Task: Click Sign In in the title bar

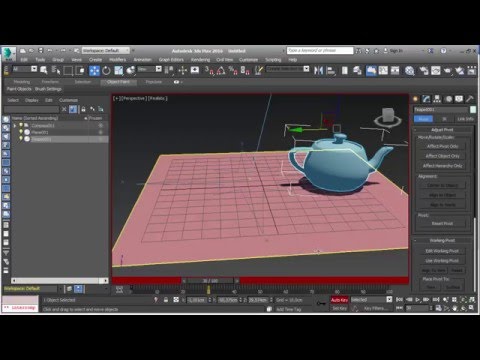Action: pos(396,51)
